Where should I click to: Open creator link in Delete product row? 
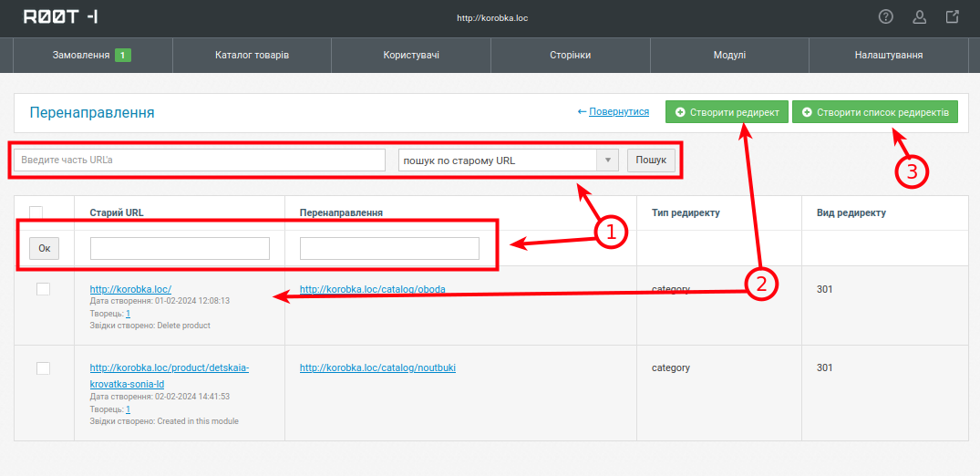129,314
